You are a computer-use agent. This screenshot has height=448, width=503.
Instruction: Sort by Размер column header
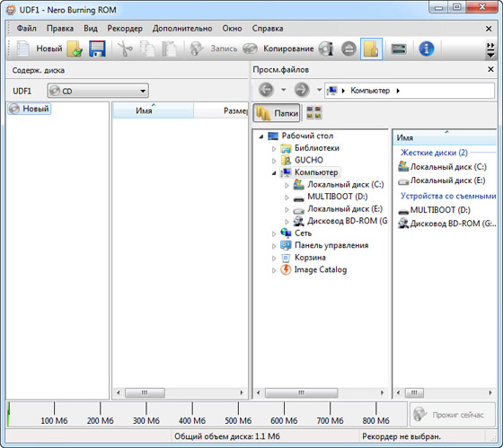pyautogui.click(x=221, y=110)
